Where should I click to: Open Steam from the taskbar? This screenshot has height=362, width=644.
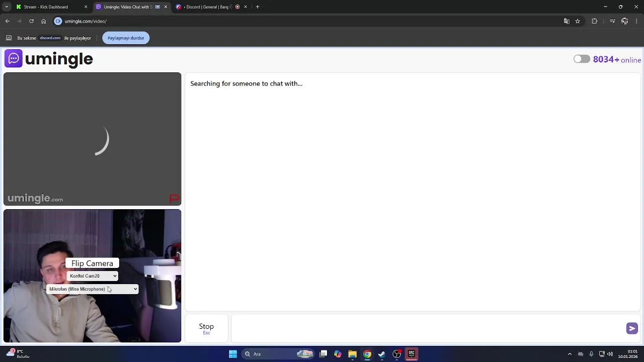click(x=382, y=354)
